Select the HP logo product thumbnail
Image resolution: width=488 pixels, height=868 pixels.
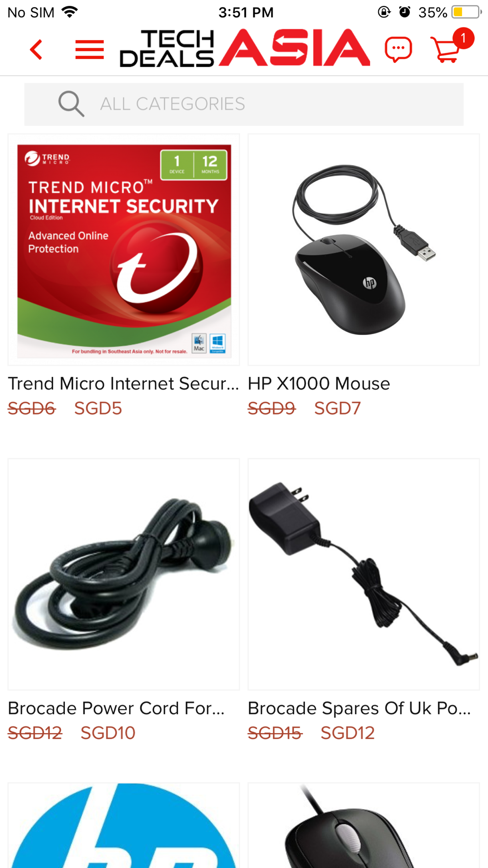coord(124,826)
